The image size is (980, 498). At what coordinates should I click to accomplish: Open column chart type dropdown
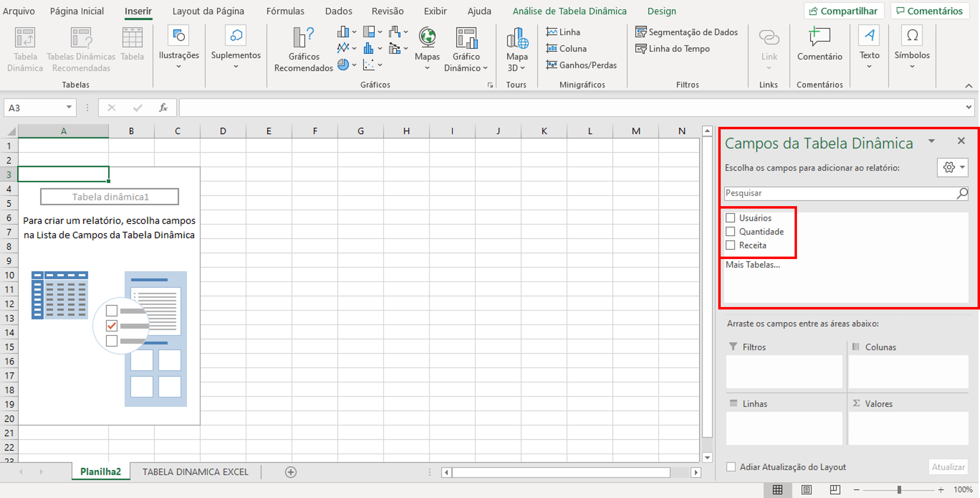[x=354, y=32]
